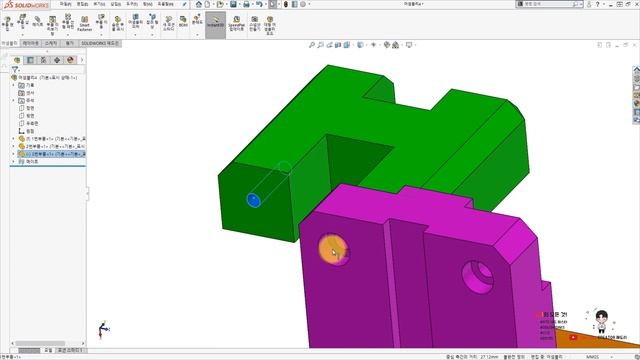Click the Exploded View tool
Screen dimensions: 640x360
[197, 20]
